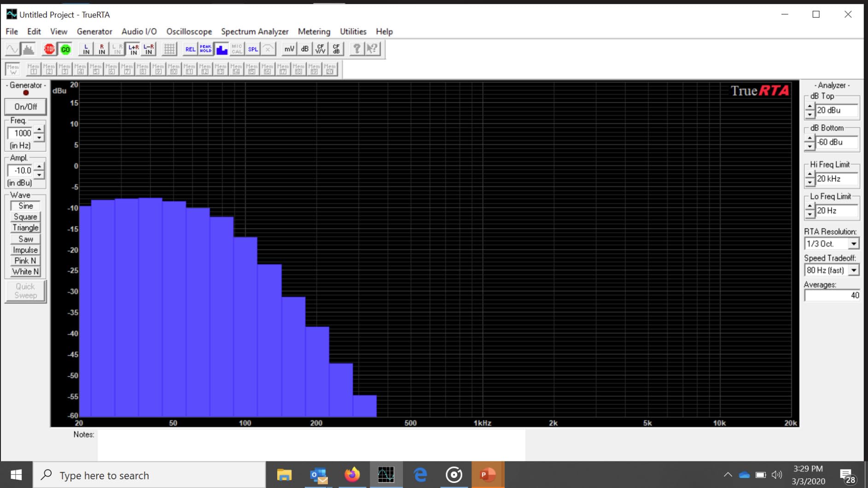Choose Pink N waveform
Viewport: 868px width, 488px height.
pos(25,261)
